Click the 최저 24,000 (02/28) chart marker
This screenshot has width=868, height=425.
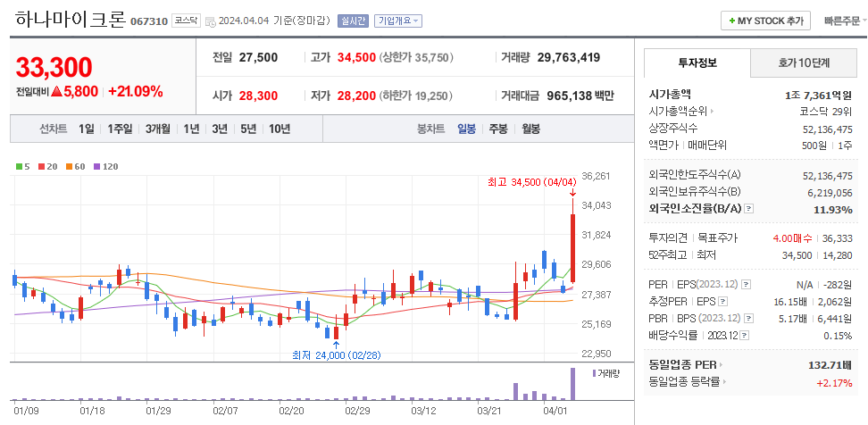coord(337,354)
